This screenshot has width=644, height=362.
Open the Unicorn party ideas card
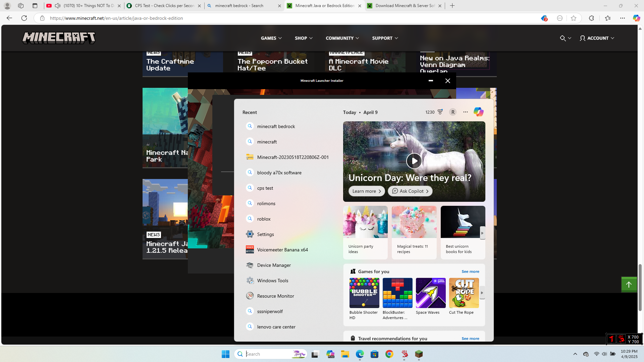(365, 233)
